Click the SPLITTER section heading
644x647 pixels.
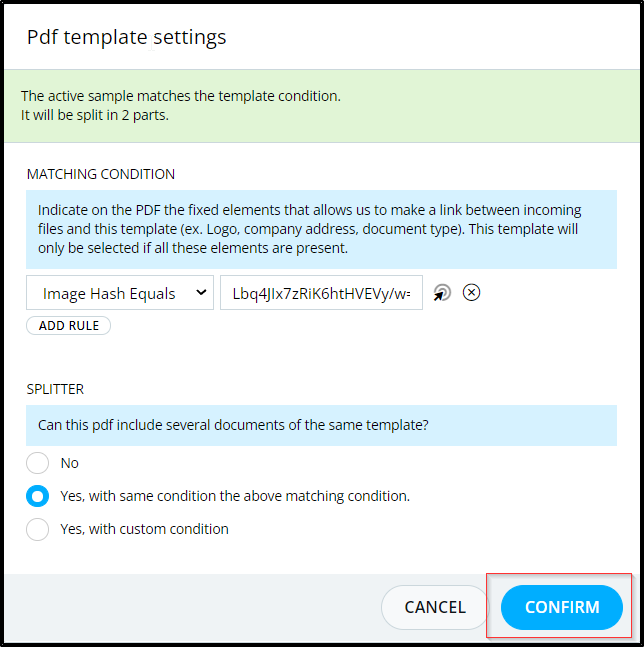coord(55,389)
